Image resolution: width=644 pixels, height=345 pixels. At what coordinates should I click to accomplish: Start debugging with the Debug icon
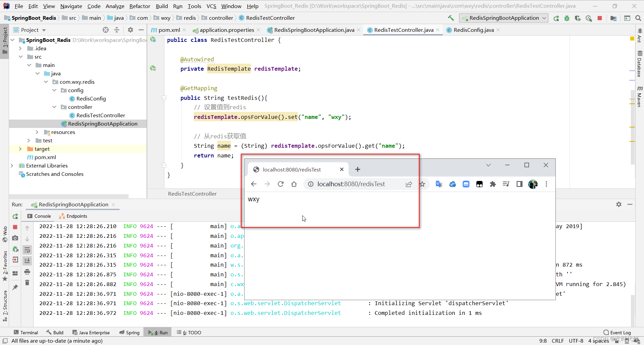(567, 18)
